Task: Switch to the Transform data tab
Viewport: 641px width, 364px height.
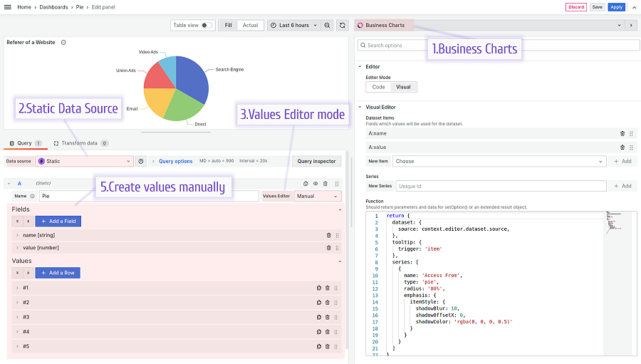Action: pos(80,143)
